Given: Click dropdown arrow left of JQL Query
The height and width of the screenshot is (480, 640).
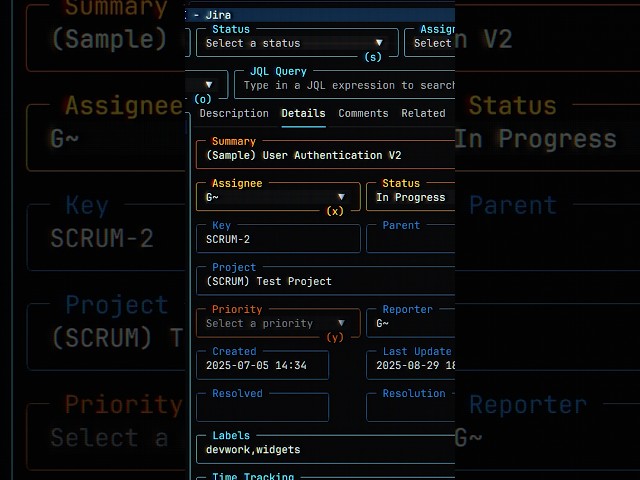Looking at the screenshot, I should [x=209, y=85].
